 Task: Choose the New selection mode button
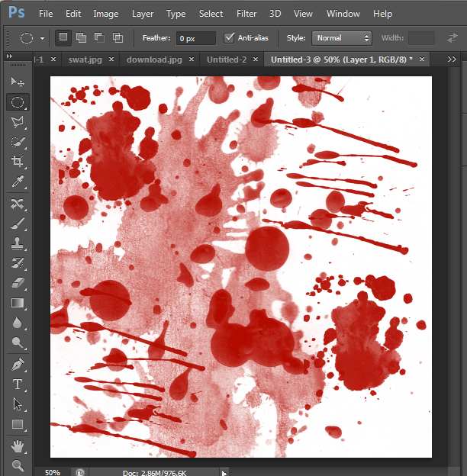[63, 37]
